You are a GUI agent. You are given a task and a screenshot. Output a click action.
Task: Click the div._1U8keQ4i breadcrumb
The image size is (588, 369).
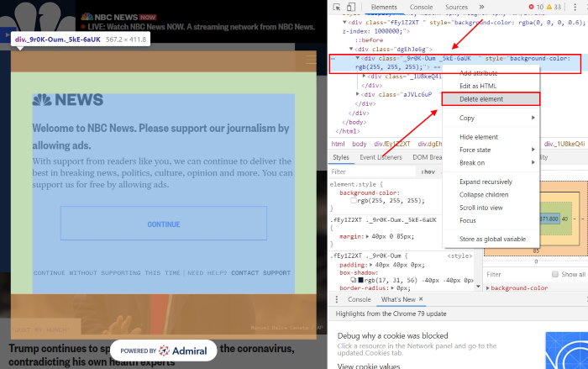click(x=564, y=144)
